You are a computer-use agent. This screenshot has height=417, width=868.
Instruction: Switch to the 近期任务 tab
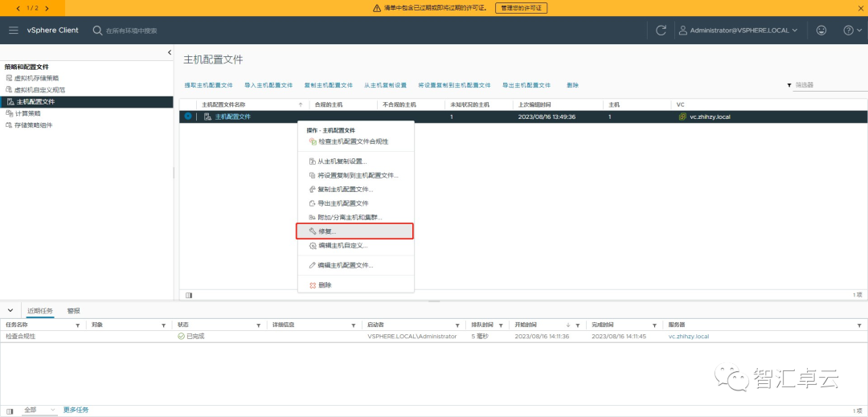(x=40, y=311)
